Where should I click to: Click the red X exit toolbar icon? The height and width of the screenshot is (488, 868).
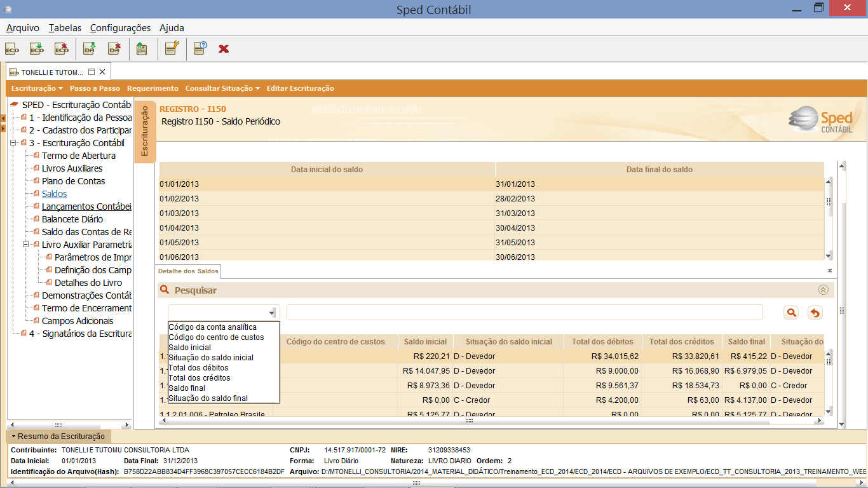[224, 49]
